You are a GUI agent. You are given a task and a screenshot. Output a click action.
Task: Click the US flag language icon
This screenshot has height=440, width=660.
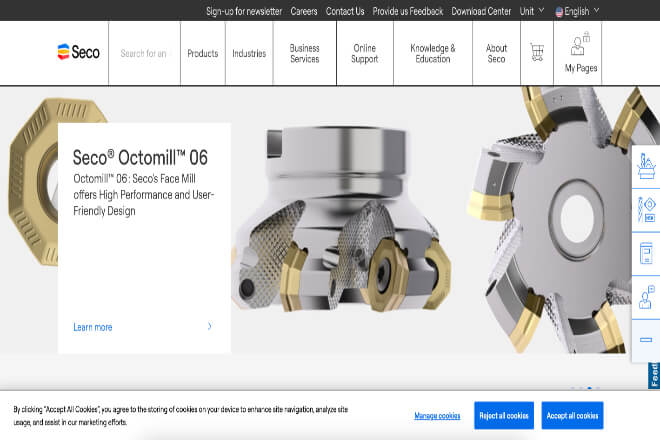(559, 12)
